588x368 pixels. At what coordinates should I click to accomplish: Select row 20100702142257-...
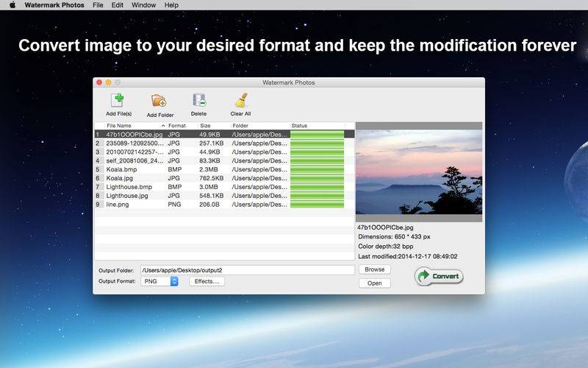tap(224, 152)
